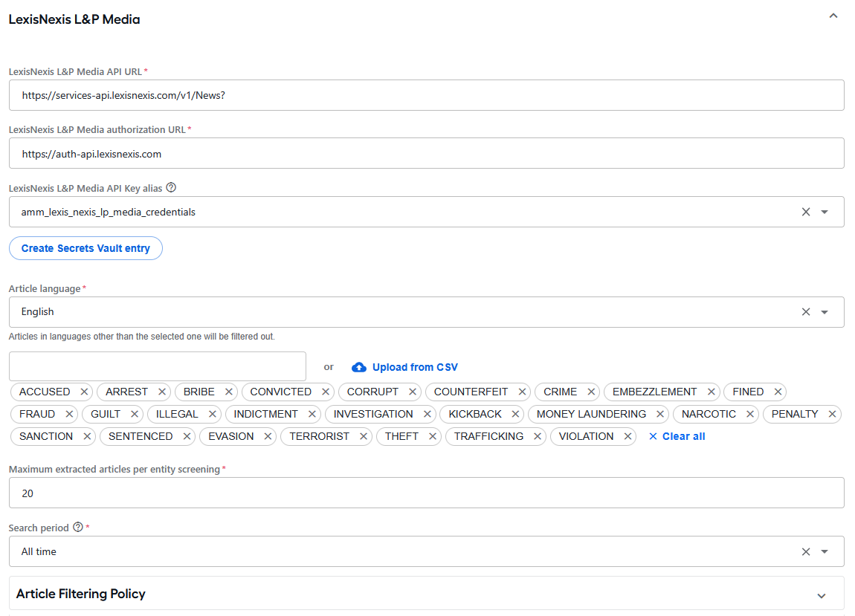Open the Article language dropdown
The width and height of the screenshot is (855, 616).
click(825, 312)
